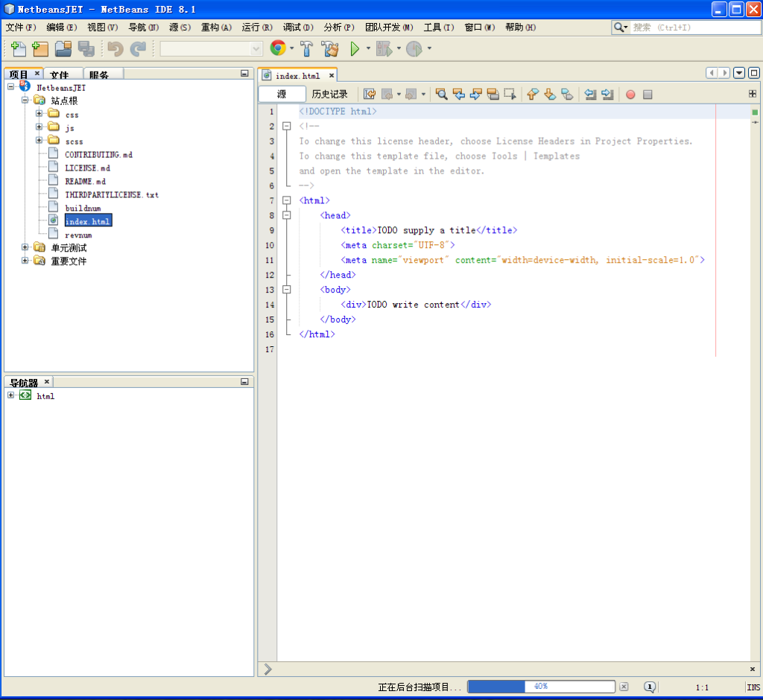
Task: Click the Open Project toolbar icon
Action: (63, 49)
